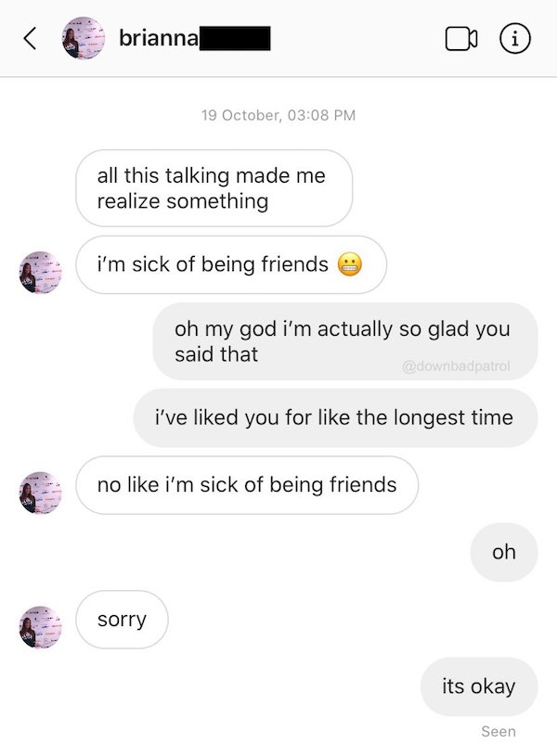Screen dimensions: 557x756
Task: Select the "all this talking made me" message
Action: tap(214, 187)
